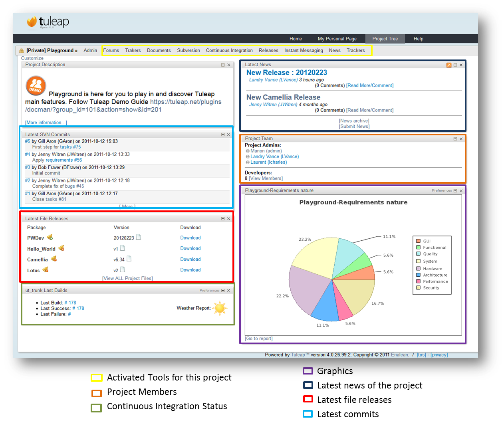Open Read More/Comment for New Release 20120223
The height and width of the screenshot is (426, 504).
370,85
